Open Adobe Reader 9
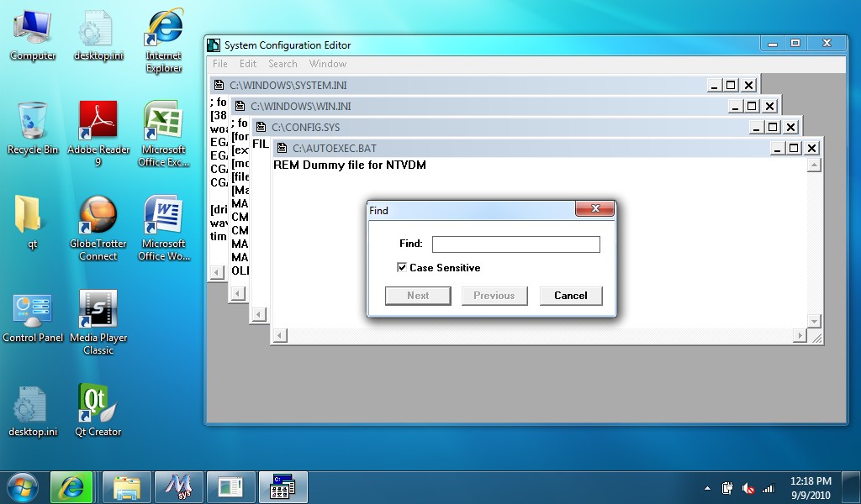This screenshot has width=861, height=504. [98, 122]
